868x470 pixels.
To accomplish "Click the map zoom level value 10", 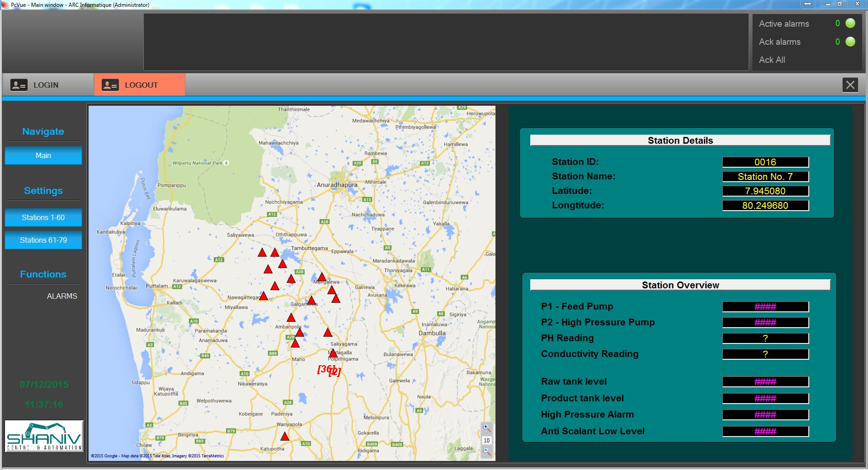I will 486,440.
